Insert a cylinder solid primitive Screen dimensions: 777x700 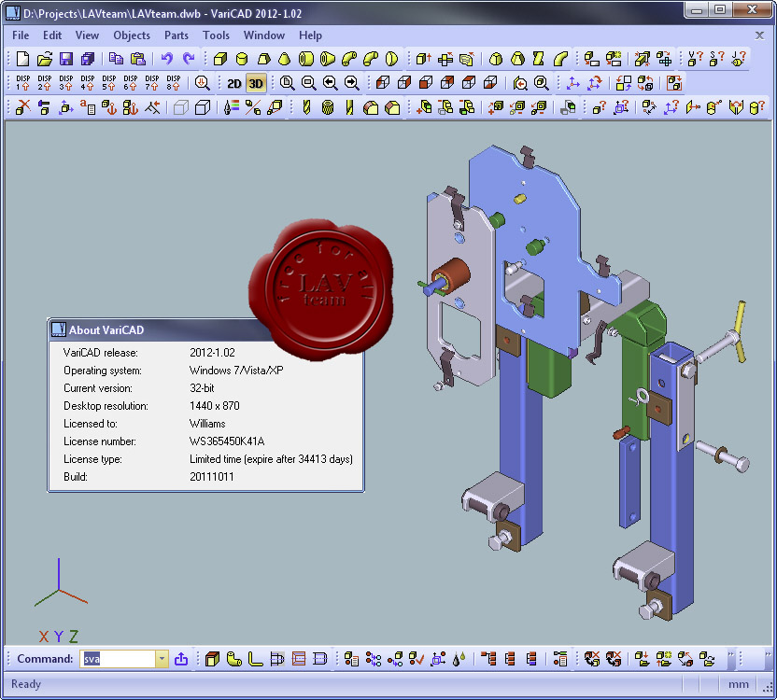pyautogui.click(x=242, y=59)
